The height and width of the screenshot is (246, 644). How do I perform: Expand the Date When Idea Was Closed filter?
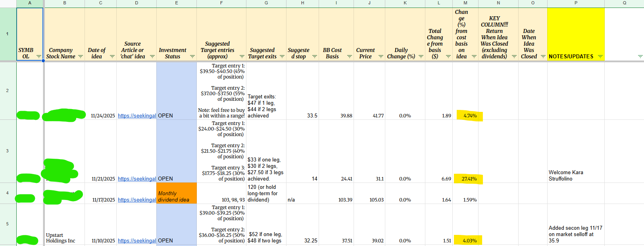(543, 57)
